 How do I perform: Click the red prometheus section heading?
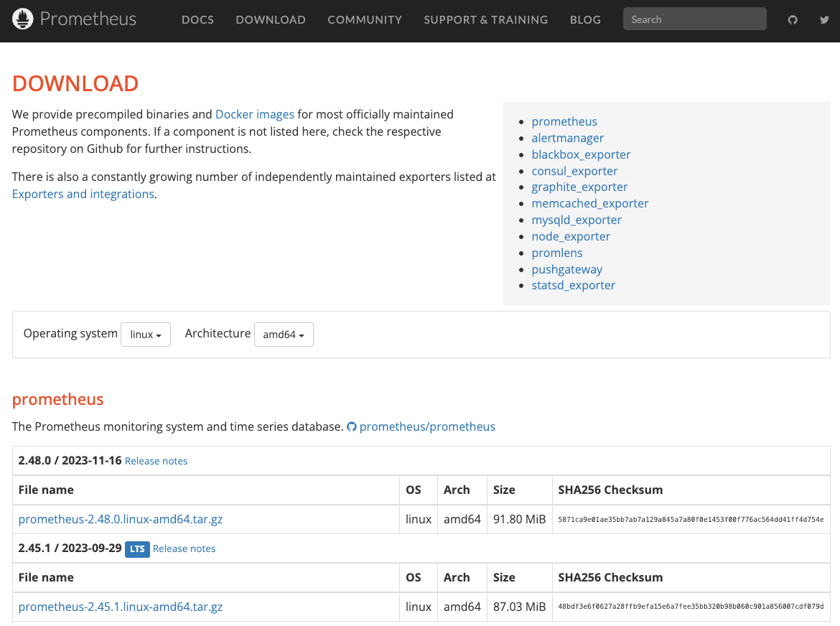click(x=57, y=399)
